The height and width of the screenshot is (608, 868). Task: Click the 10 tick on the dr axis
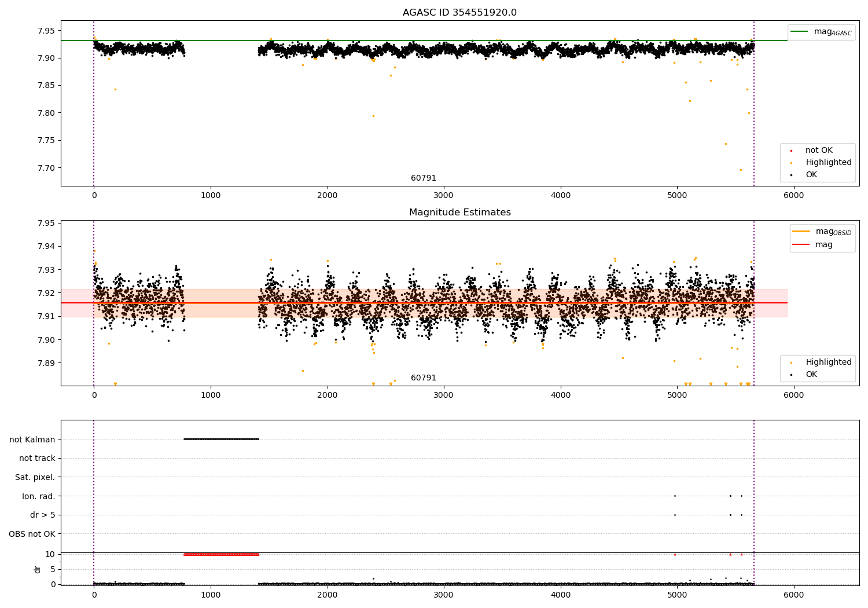click(50, 554)
